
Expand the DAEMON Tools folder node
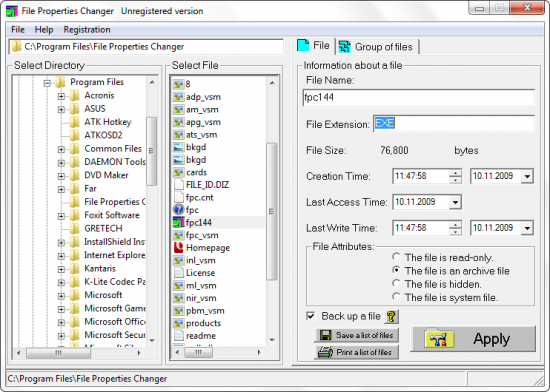click(61, 163)
